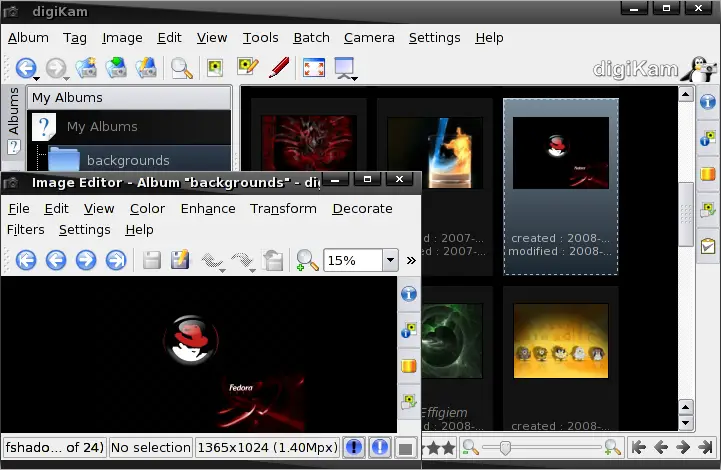The height and width of the screenshot is (470, 721).
Task: Select the Fedora logo thumbnail in album view
Action: click(x=561, y=153)
